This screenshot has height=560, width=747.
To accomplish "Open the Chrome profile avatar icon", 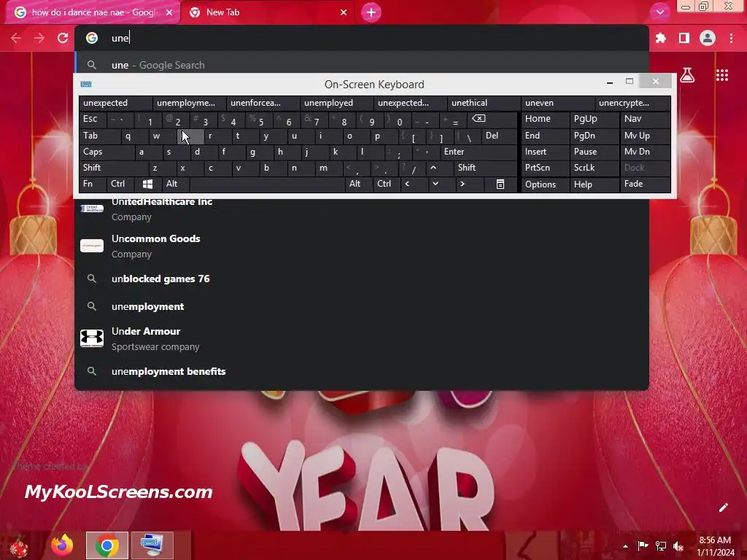I will click(708, 38).
